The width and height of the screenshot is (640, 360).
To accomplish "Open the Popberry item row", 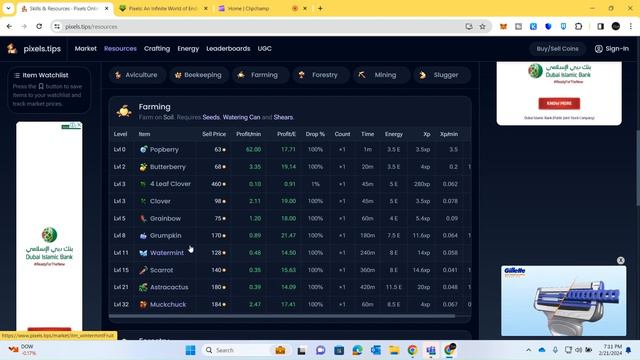I will pyautogui.click(x=290, y=149).
